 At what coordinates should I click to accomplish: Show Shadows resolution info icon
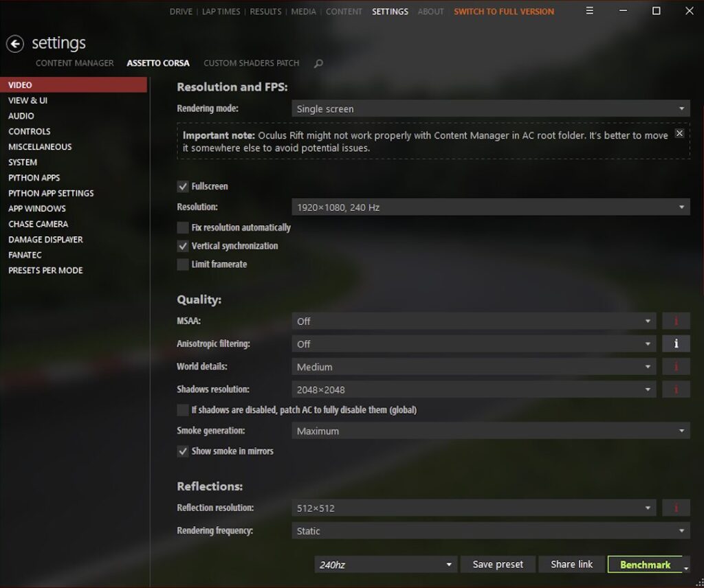[676, 389]
